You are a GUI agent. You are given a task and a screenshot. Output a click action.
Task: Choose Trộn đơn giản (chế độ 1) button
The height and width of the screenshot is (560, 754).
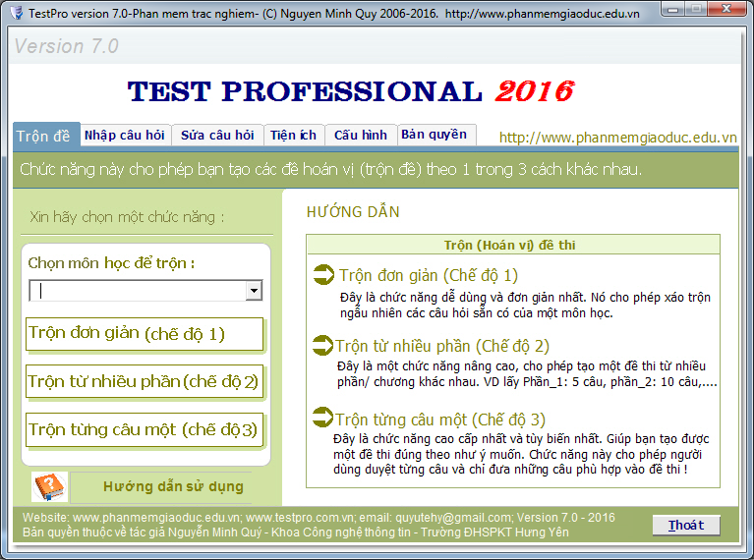click(x=145, y=334)
